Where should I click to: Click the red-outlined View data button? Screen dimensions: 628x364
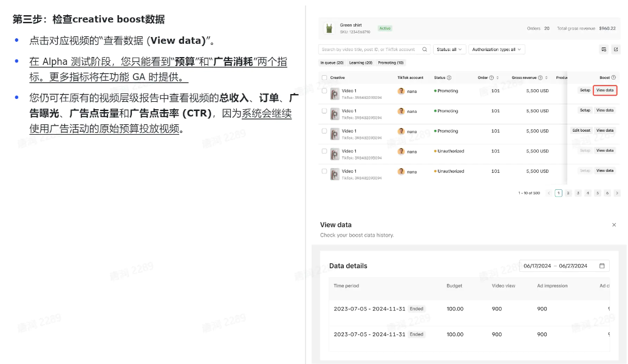click(x=605, y=90)
